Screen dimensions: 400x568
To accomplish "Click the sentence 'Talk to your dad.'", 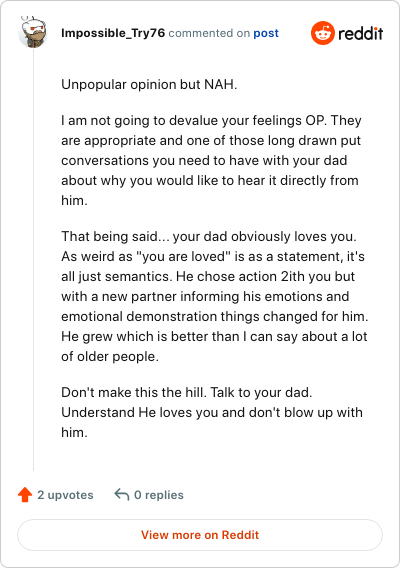I will [x=261, y=392].
